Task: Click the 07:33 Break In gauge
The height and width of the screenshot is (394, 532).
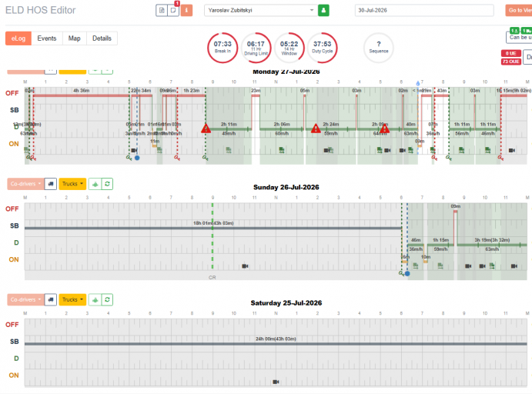Action: click(223, 48)
